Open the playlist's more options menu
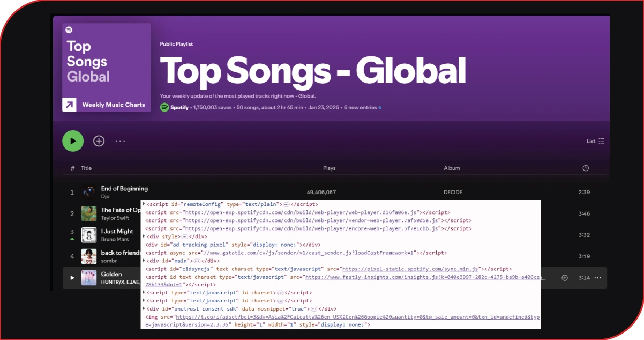The height and width of the screenshot is (340, 644). point(120,141)
